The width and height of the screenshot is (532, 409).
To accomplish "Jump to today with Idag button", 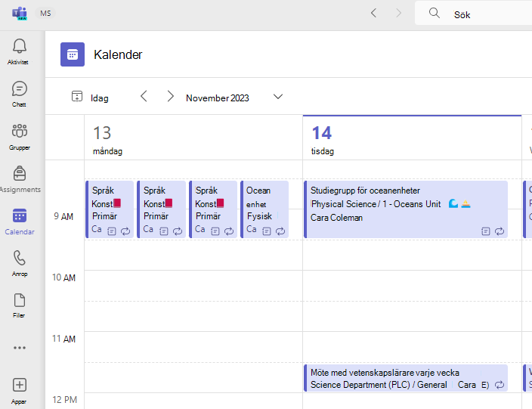I will [90, 98].
